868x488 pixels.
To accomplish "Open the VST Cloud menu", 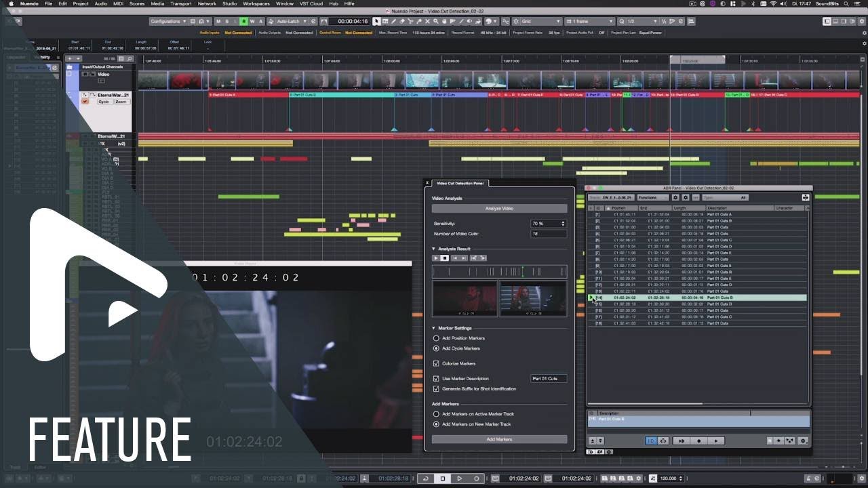I will [x=313, y=3].
